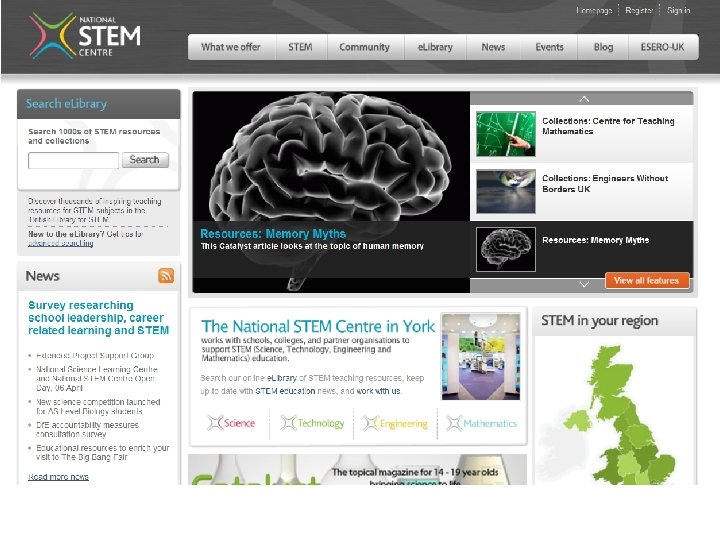Open the survey researching school leadership headline

click(98, 318)
